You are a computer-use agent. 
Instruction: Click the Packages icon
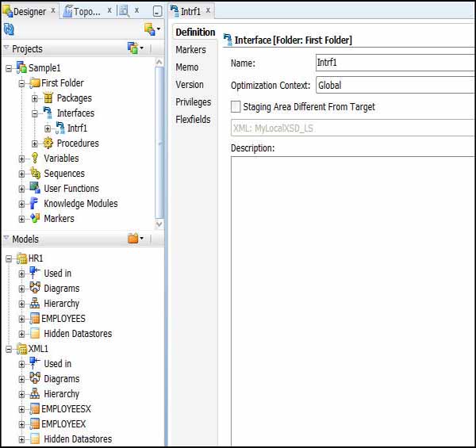48,98
